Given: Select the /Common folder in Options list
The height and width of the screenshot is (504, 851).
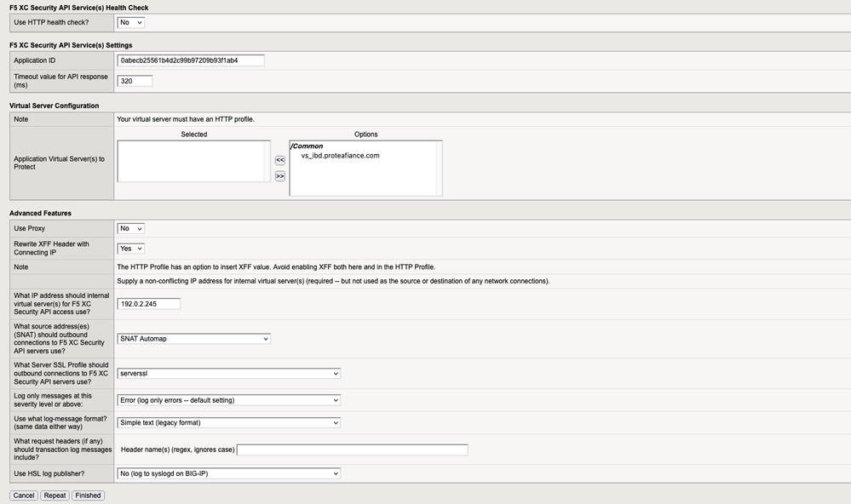Looking at the screenshot, I should (x=307, y=146).
